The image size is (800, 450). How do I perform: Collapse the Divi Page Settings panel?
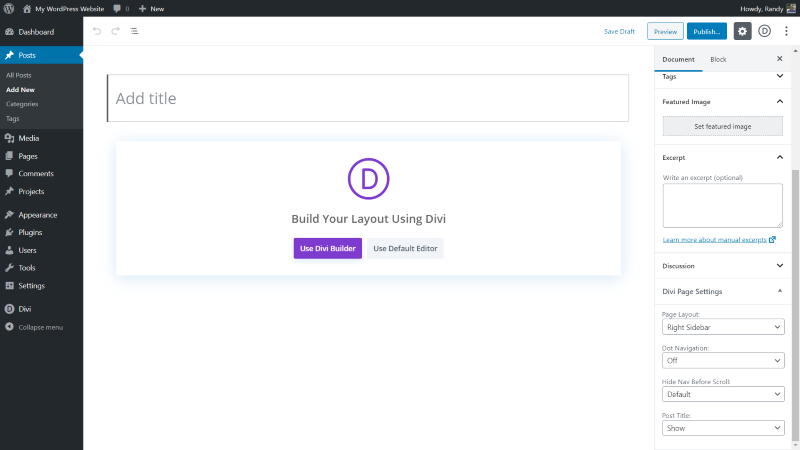click(x=722, y=291)
